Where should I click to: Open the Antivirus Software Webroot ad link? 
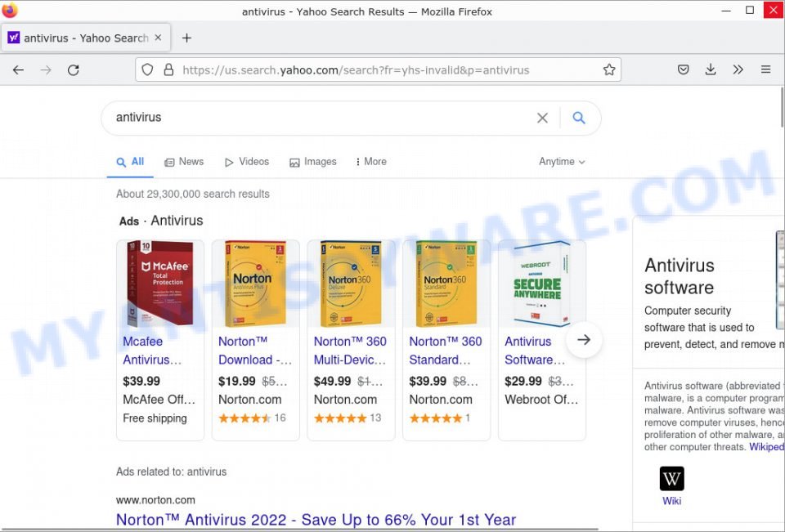pos(535,351)
